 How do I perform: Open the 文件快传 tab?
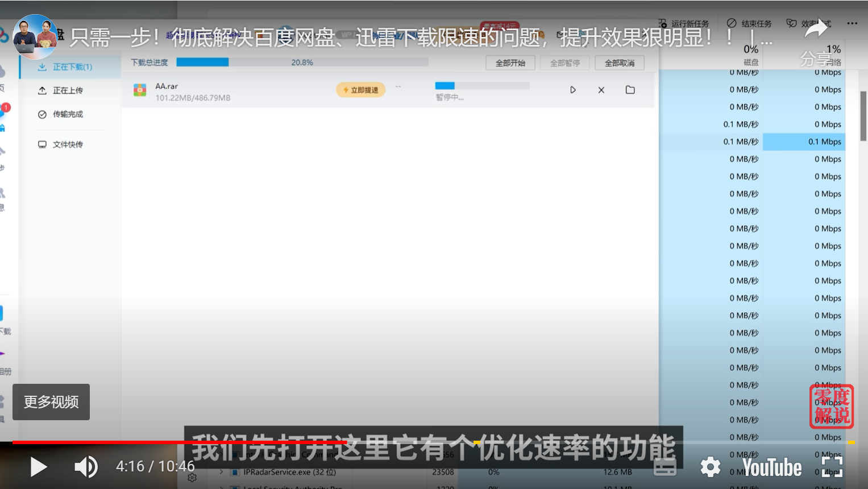pyautogui.click(x=68, y=144)
